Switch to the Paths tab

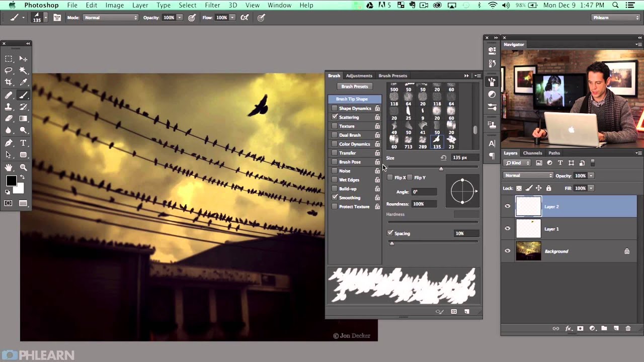(554, 153)
